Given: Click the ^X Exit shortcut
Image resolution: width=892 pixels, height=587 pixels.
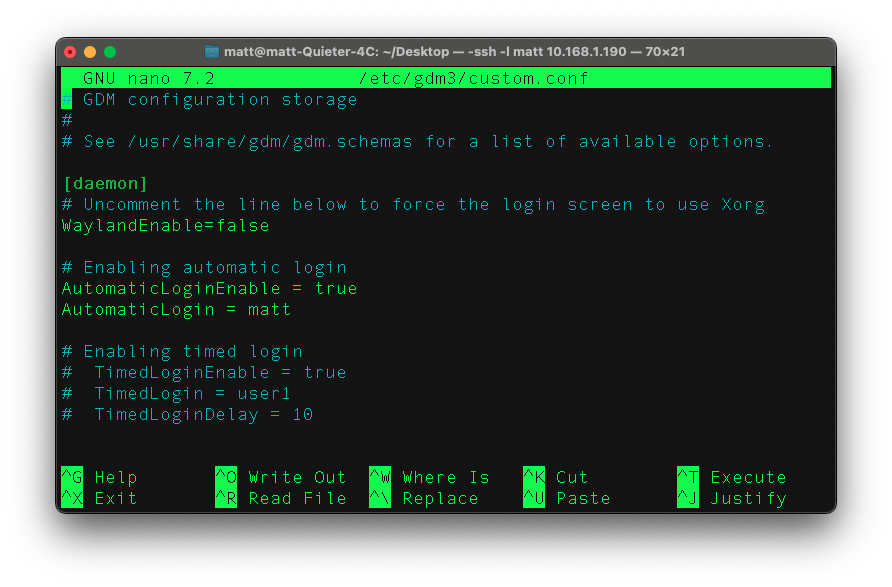Looking at the screenshot, I should (x=99, y=498).
